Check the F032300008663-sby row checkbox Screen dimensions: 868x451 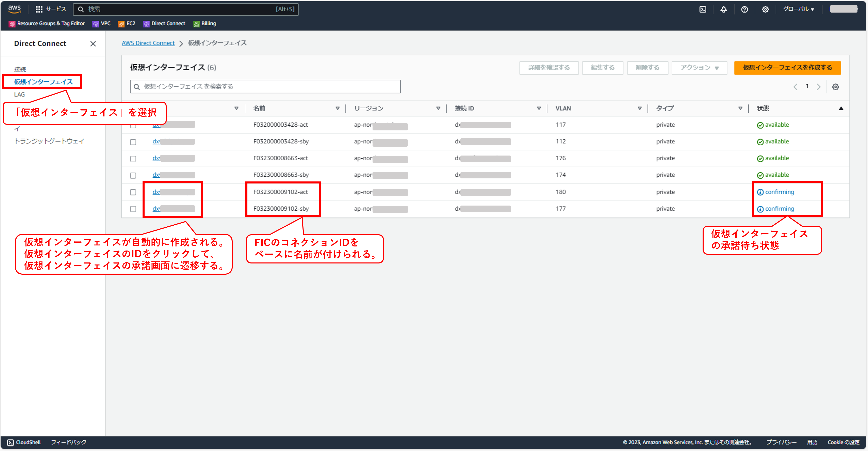133,175
